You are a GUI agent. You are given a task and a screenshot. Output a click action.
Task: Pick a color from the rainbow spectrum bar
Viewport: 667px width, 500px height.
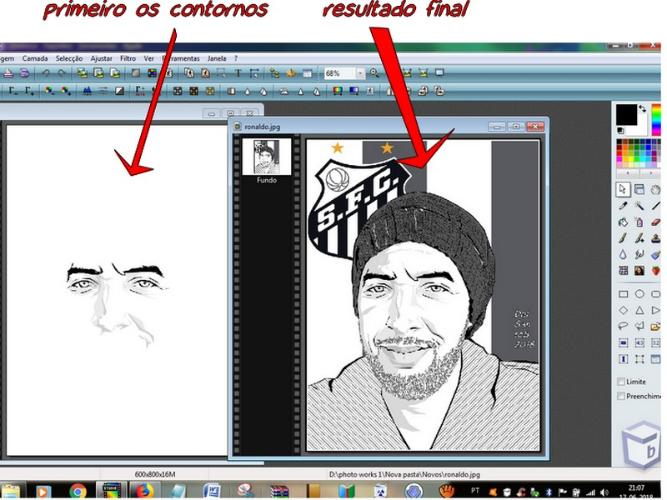[x=656, y=120]
